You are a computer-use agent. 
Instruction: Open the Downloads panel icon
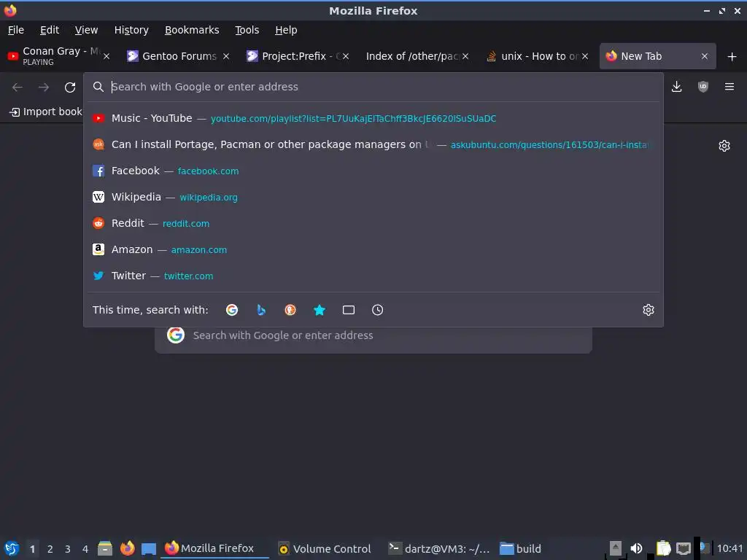tap(676, 87)
